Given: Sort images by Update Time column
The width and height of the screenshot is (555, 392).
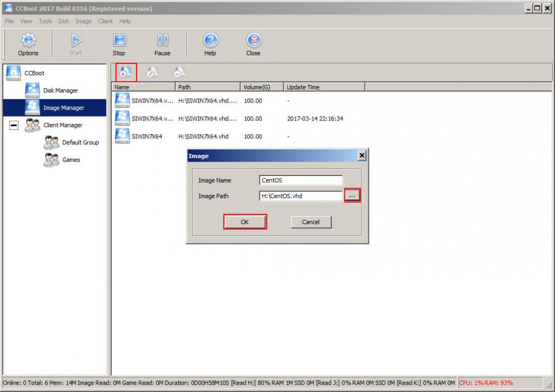Looking at the screenshot, I should coord(324,87).
